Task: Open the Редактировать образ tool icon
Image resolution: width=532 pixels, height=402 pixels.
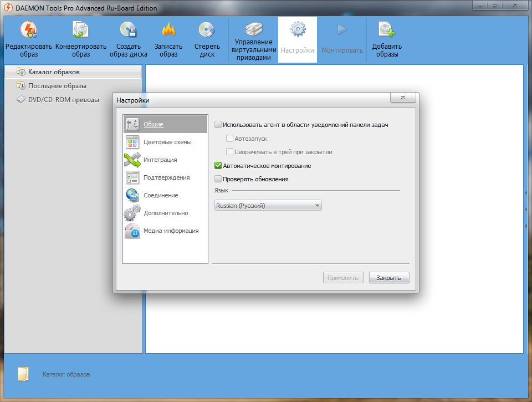Action: pyautogui.click(x=28, y=29)
